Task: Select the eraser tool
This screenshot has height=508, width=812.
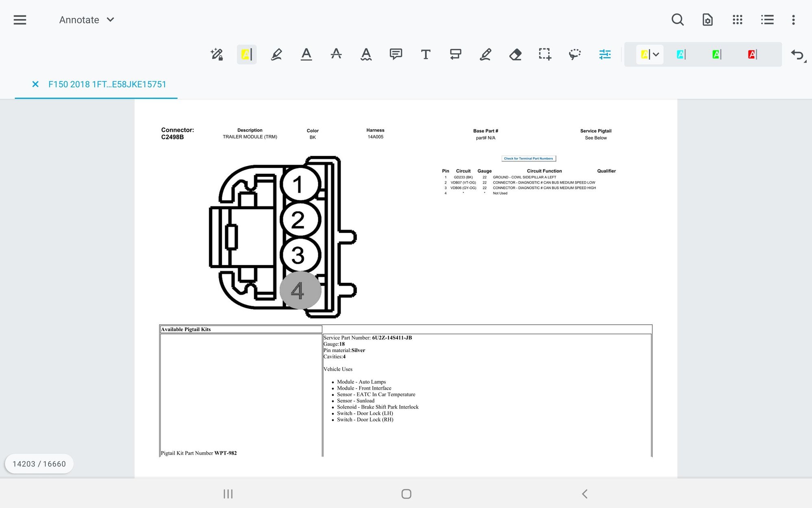Action: pyautogui.click(x=515, y=54)
